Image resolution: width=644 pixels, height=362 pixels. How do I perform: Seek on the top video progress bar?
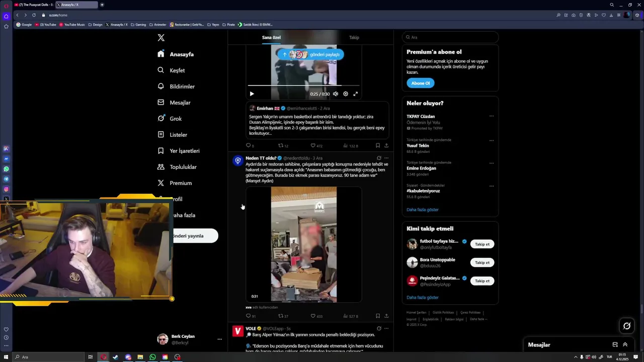(x=303, y=85)
